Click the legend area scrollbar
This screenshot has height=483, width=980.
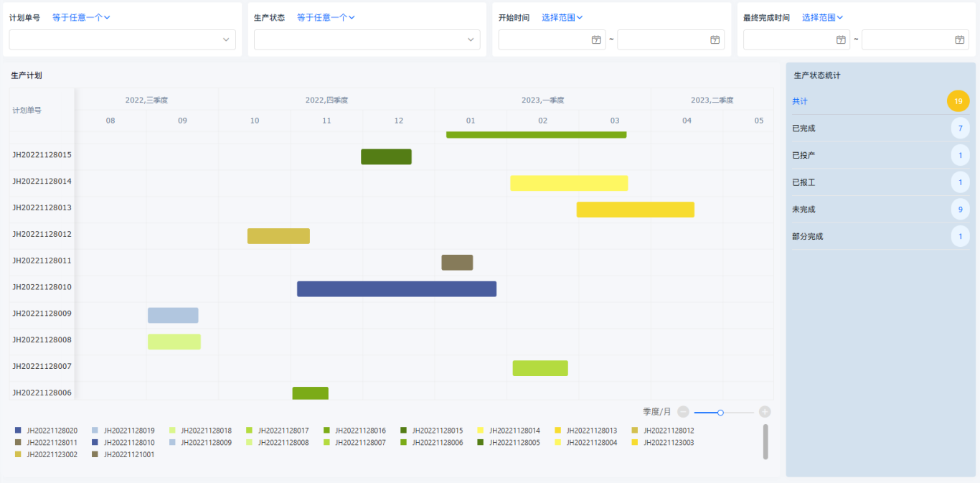click(x=765, y=441)
